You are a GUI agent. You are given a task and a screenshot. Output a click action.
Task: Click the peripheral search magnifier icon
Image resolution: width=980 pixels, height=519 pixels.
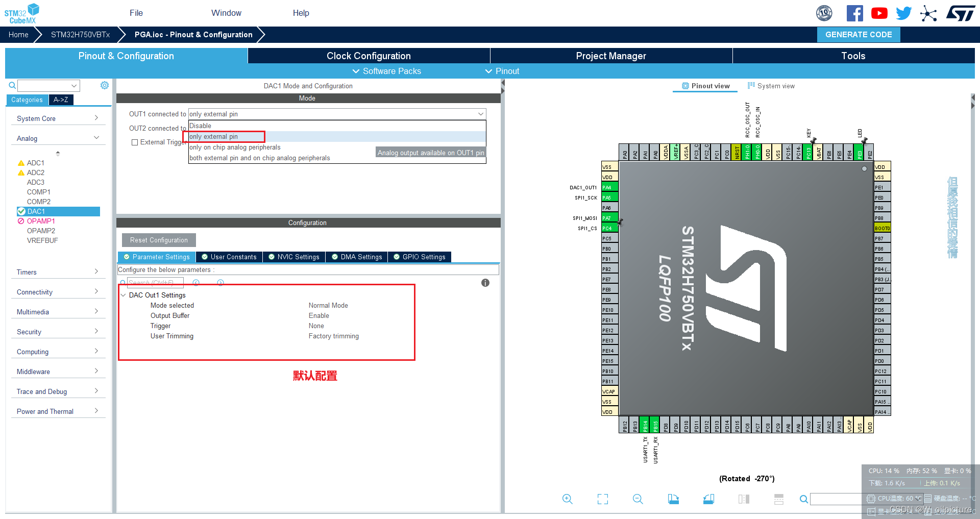pos(12,85)
